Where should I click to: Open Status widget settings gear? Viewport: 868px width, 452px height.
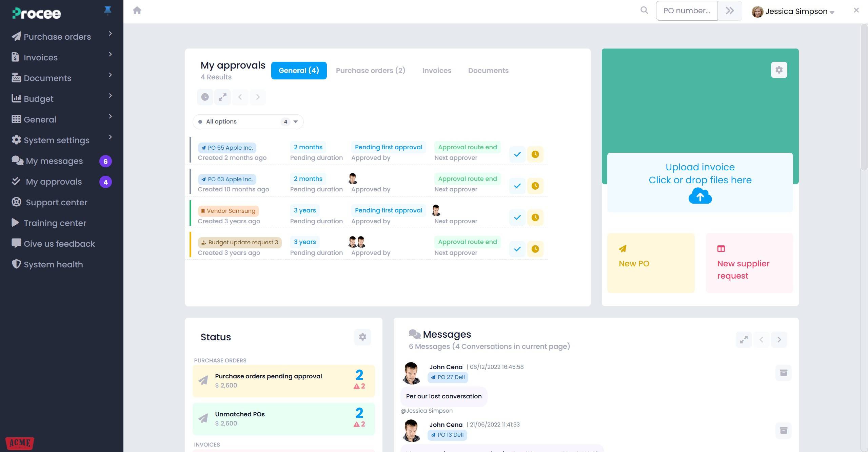(x=362, y=337)
